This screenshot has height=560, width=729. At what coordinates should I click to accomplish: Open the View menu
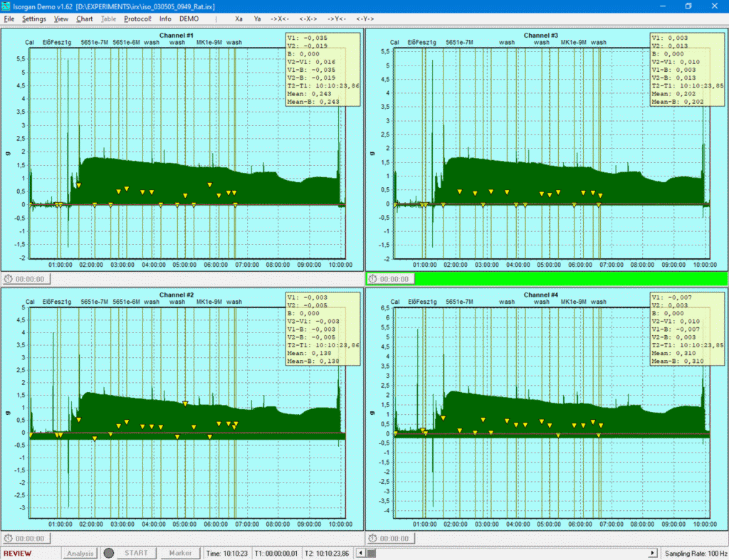pyautogui.click(x=61, y=19)
